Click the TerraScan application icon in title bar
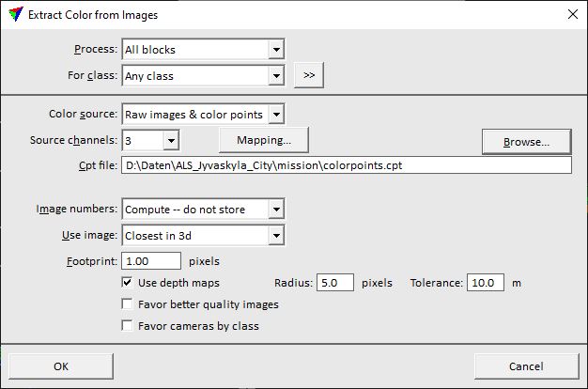The height and width of the screenshot is (389, 588). tap(16, 14)
